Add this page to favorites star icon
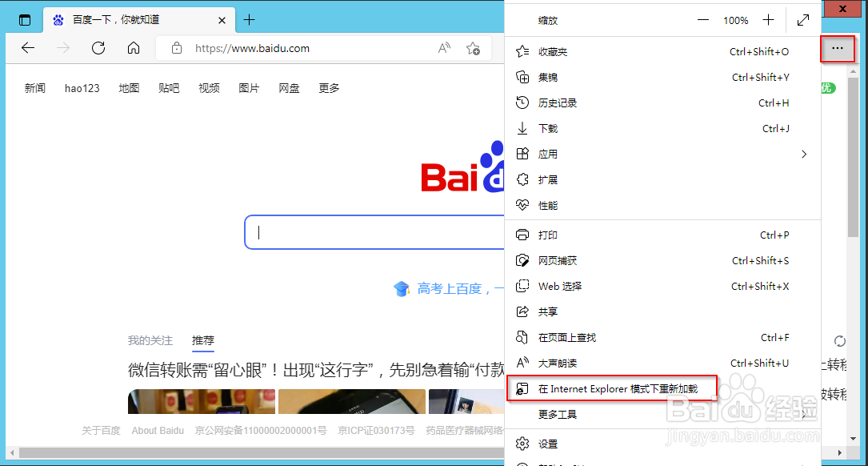 474,49
